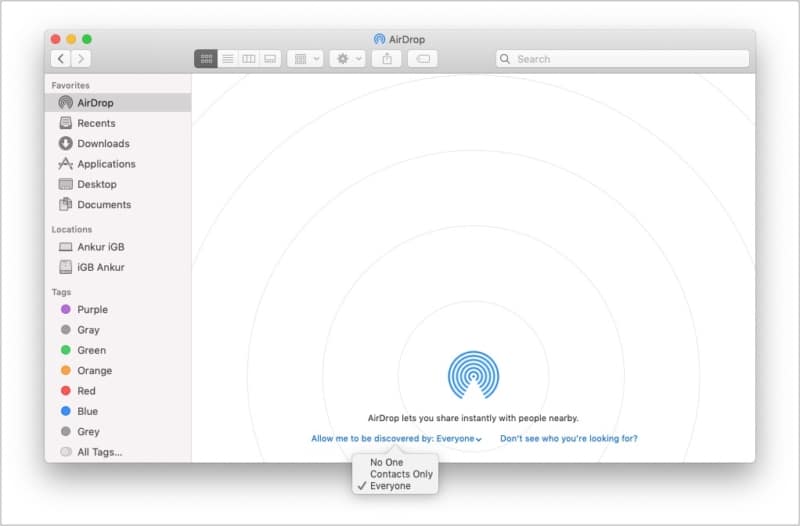
Task: Select the iGB Ankur disk location
Action: [x=100, y=268]
